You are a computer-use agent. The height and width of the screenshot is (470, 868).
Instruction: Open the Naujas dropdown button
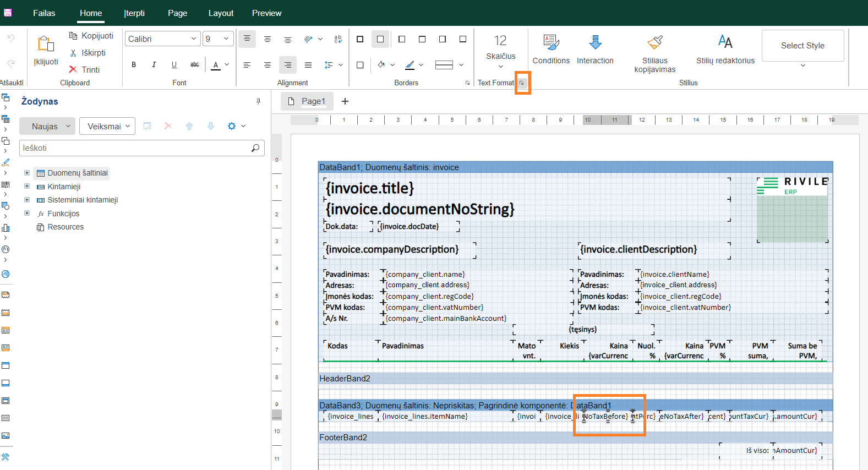(47, 126)
